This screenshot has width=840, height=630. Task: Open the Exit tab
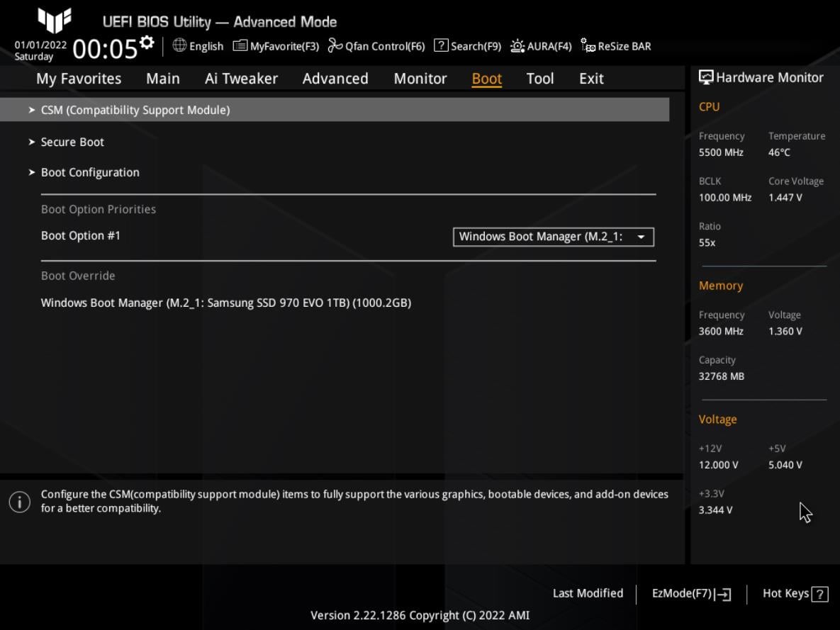coord(591,79)
